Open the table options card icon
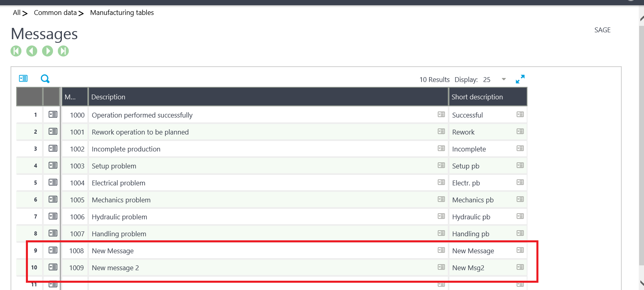 point(23,78)
